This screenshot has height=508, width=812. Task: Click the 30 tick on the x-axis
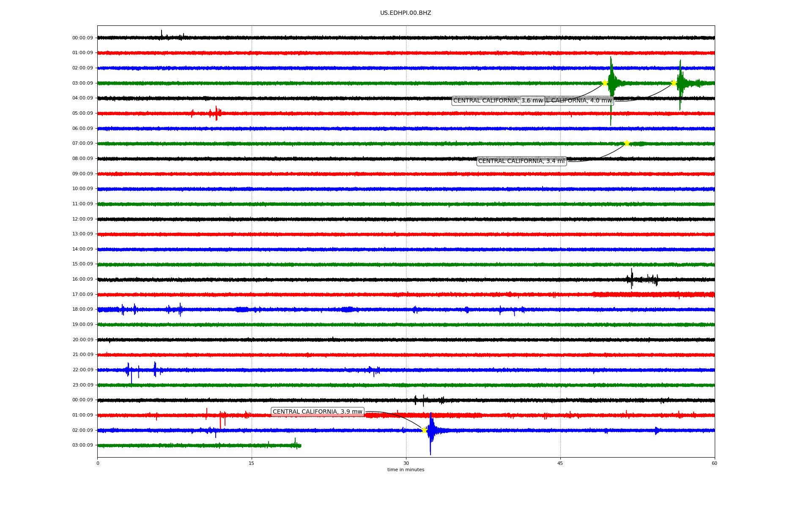click(x=406, y=463)
